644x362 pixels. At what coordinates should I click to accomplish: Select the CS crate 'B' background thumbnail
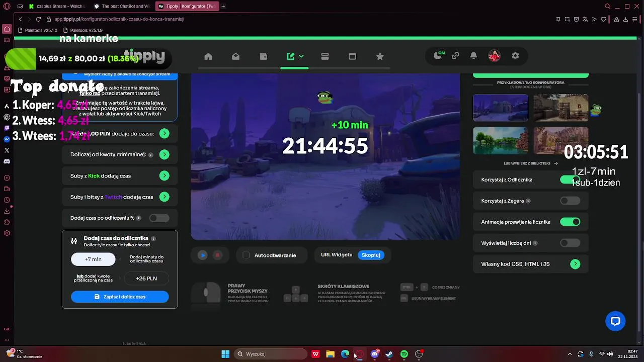coord(561,108)
